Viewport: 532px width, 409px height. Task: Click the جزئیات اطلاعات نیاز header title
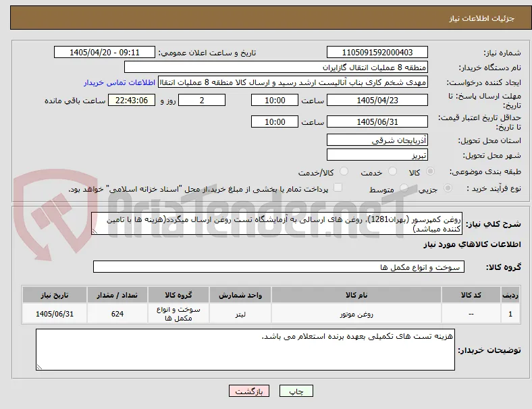click(482, 18)
